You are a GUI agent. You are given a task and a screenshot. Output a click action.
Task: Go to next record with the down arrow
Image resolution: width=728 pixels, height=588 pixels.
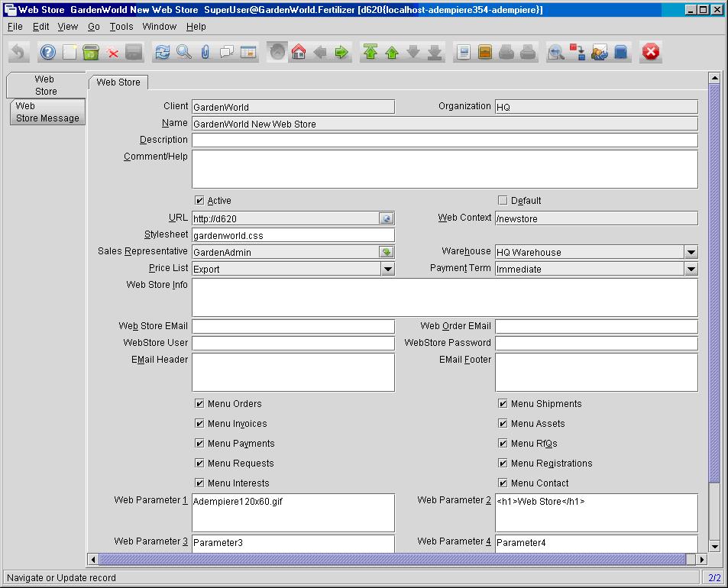coord(413,52)
